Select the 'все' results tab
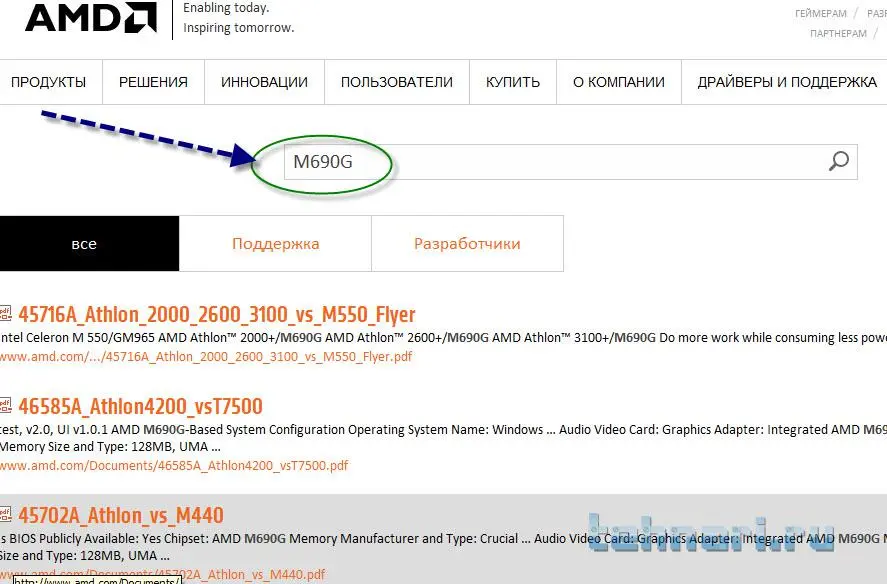Screen dimensions: 887x584 click(89, 243)
